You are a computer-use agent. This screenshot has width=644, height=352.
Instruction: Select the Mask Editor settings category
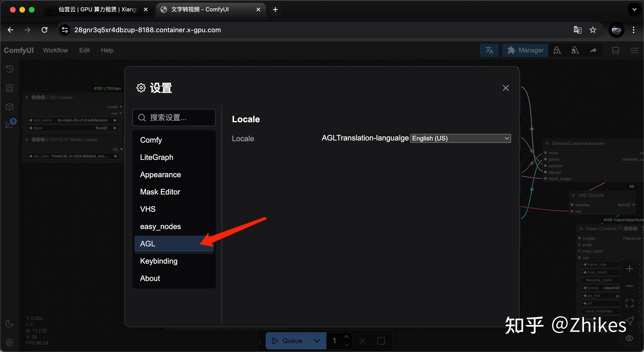[x=174, y=192]
